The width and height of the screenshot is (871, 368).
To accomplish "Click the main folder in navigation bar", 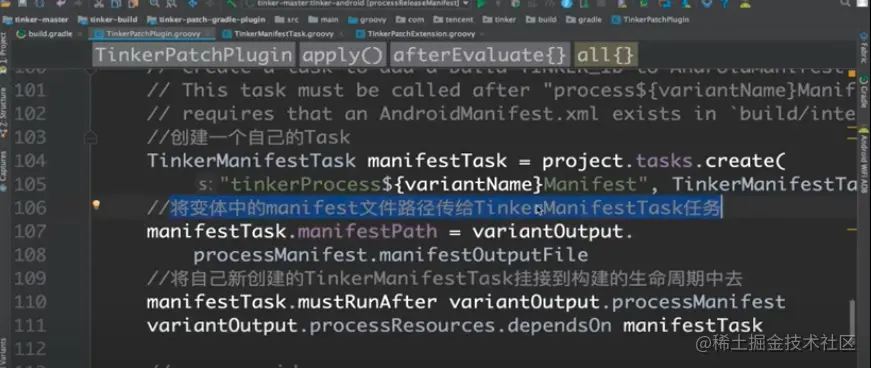I will click(x=324, y=19).
